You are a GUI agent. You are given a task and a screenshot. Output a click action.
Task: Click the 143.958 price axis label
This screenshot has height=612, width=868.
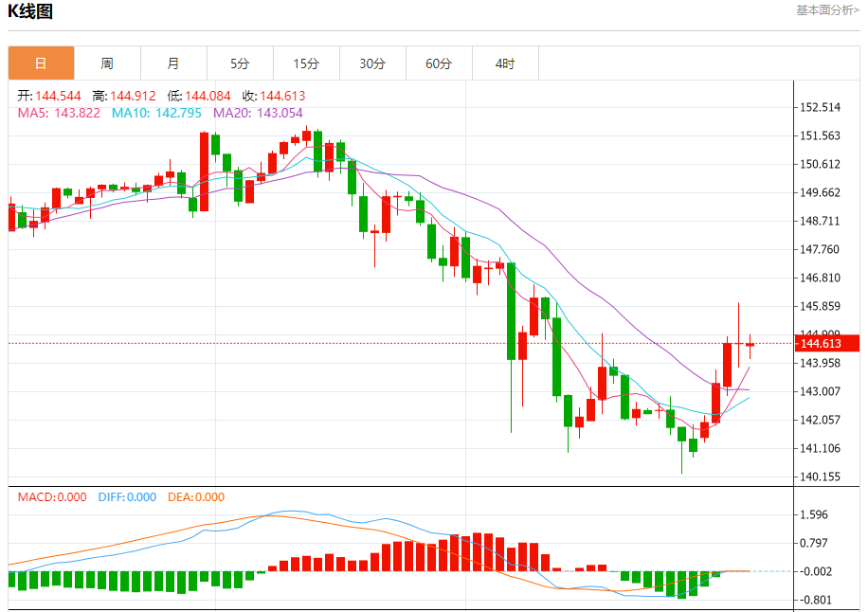[821, 363]
